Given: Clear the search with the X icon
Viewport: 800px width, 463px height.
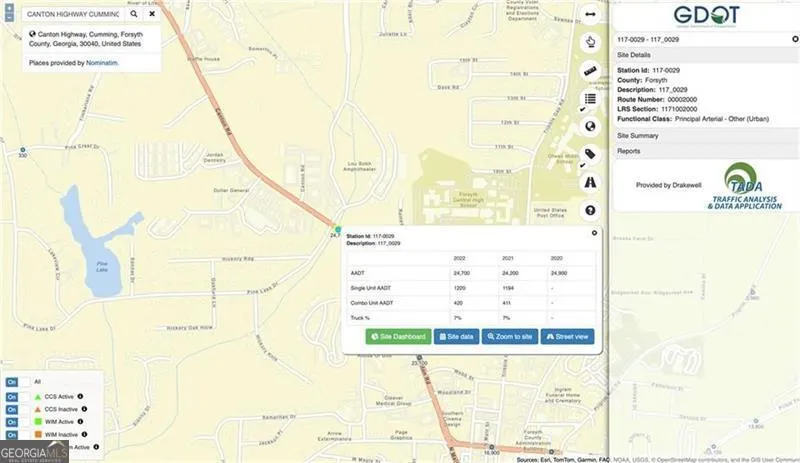Looking at the screenshot, I should click(x=152, y=15).
